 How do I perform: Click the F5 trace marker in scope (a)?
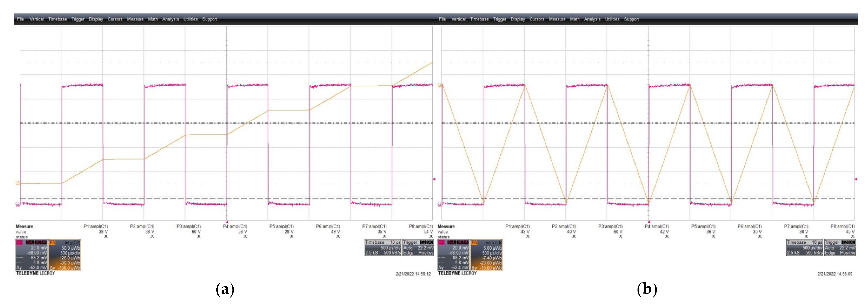pyautogui.click(x=18, y=182)
